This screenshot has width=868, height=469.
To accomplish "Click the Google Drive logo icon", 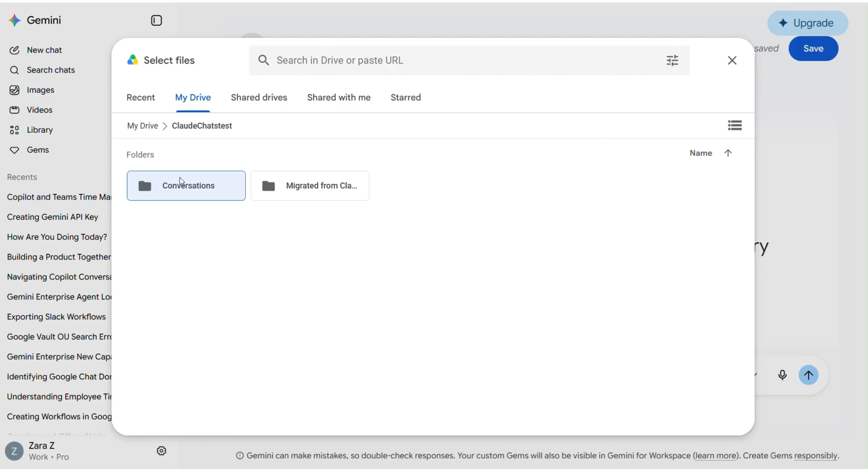I will (132, 60).
